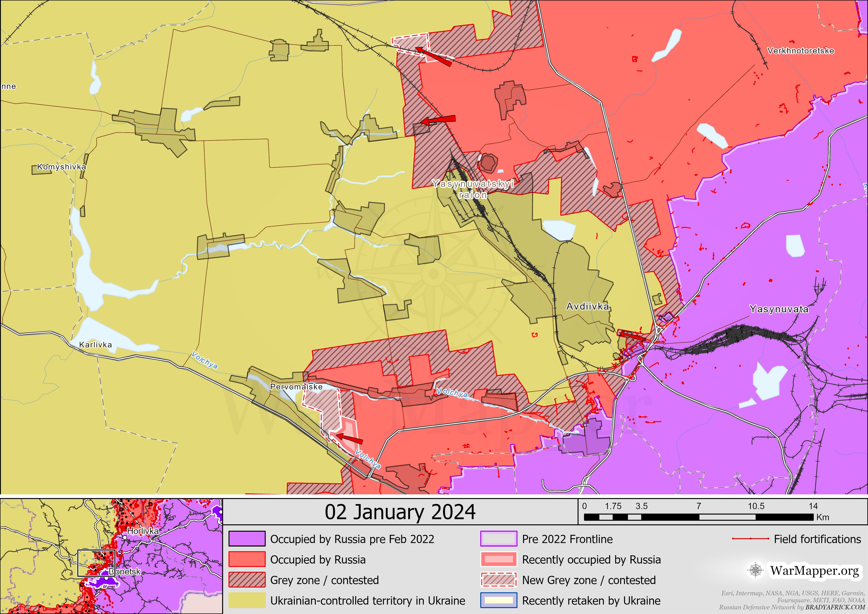Screen dimensions: 868x614
Task: Click the red arrow north of Yasynuvatskyi raion
Action: 438,120
